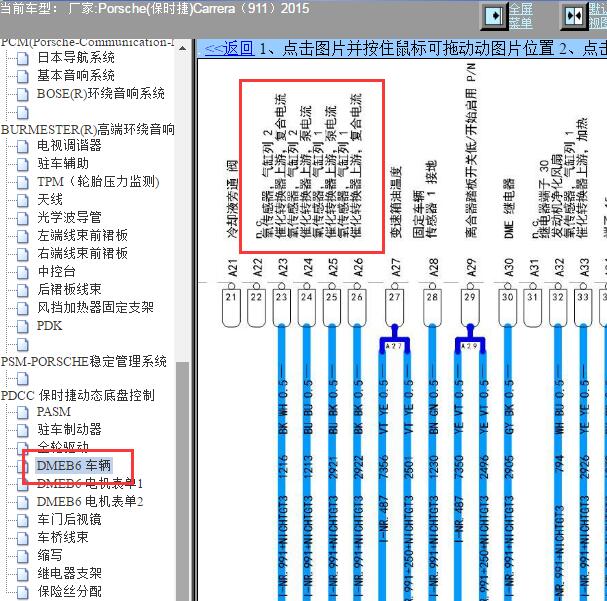Click document icon beside 基本音响系统

(x=22, y=76)
